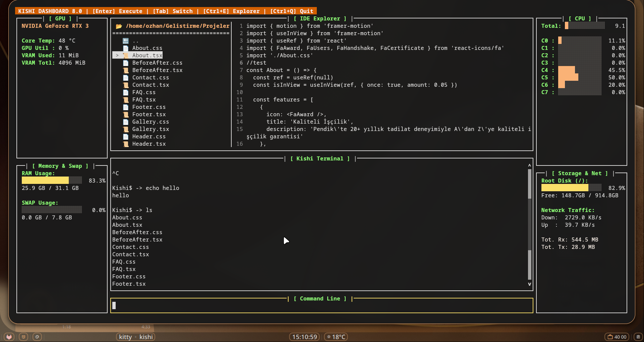Click the rightmost round icon in the taskbar
This screenshot has height=342, width=644.
[638, 337]
